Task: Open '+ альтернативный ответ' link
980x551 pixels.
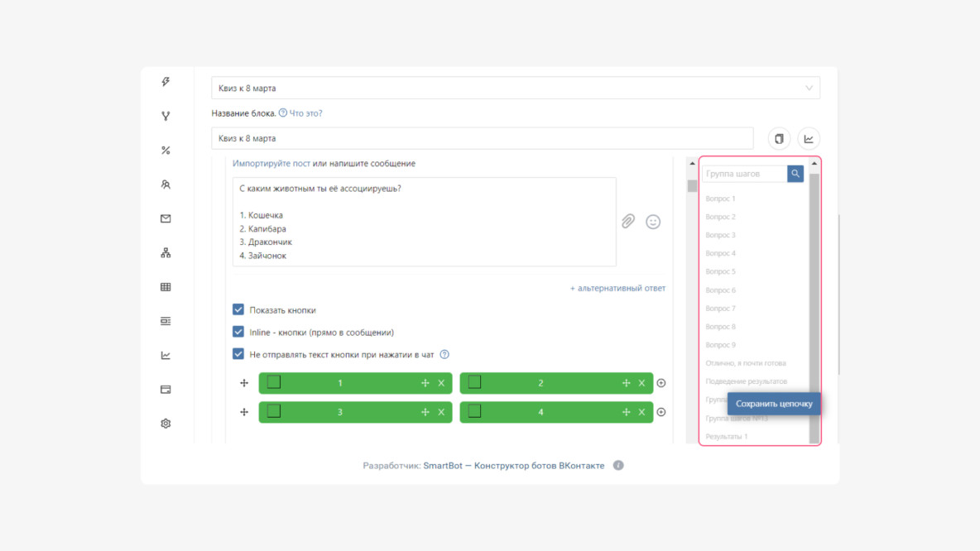Action: pos(617,288)
